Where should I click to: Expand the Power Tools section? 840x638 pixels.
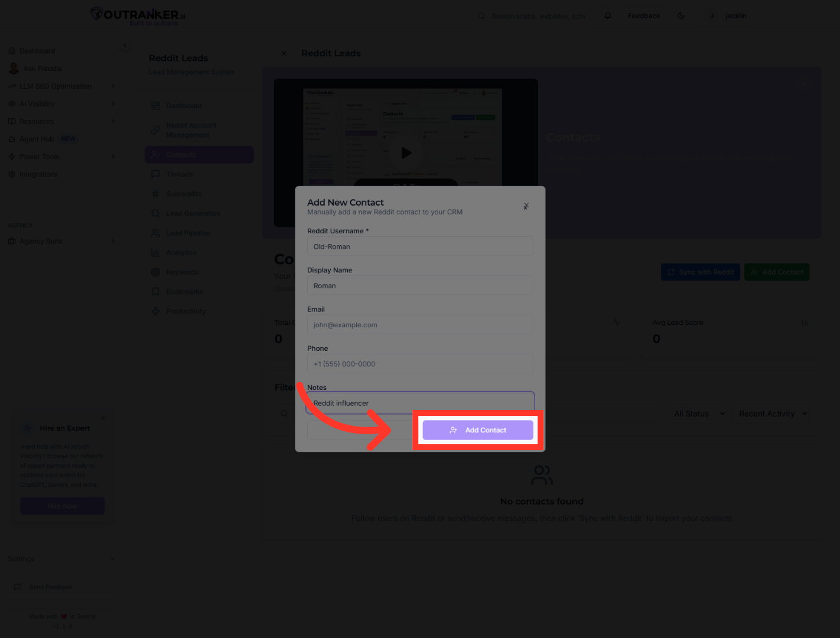62,157
